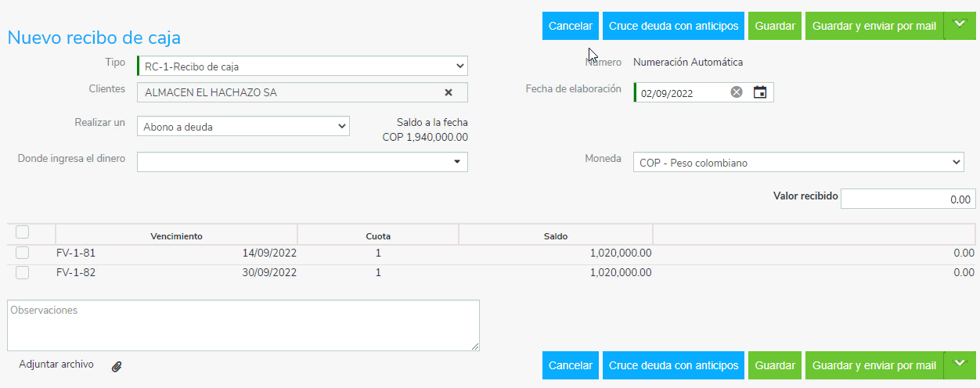This screenshot has height=388, width=980.
Task: Clear the ALMACEN EL HACHAZO SA client
Action: click(449, 92)
